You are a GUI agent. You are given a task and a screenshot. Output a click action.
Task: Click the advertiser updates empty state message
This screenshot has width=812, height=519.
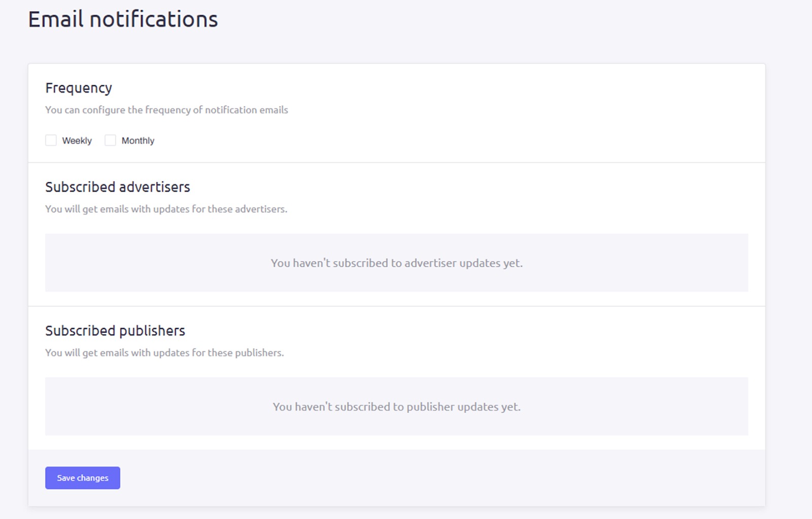pos(397,263)
